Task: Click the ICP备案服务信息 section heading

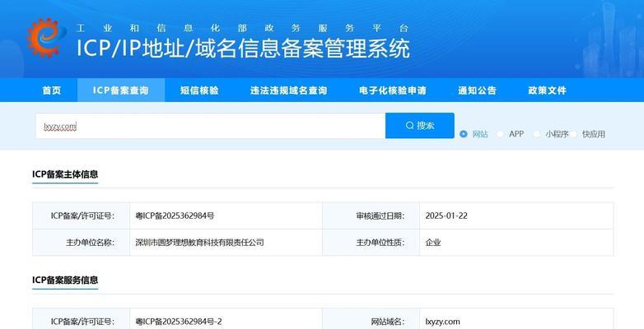Action: tap(65, 280)
